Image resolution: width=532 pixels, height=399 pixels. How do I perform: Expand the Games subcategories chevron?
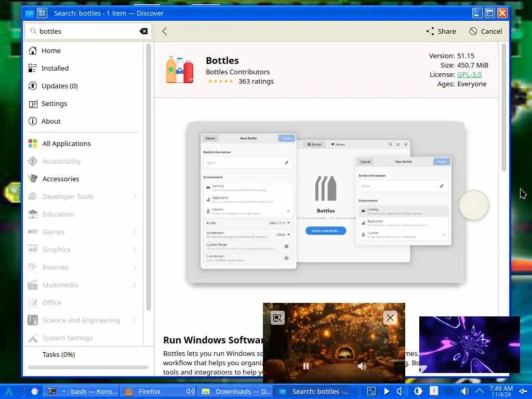(x=135, y=232)
